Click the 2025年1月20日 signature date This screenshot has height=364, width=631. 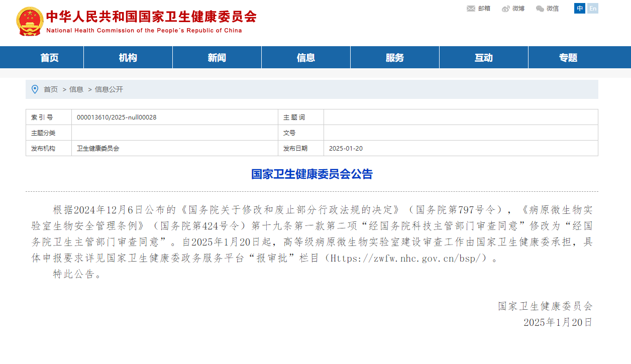(x=558, y=322)
